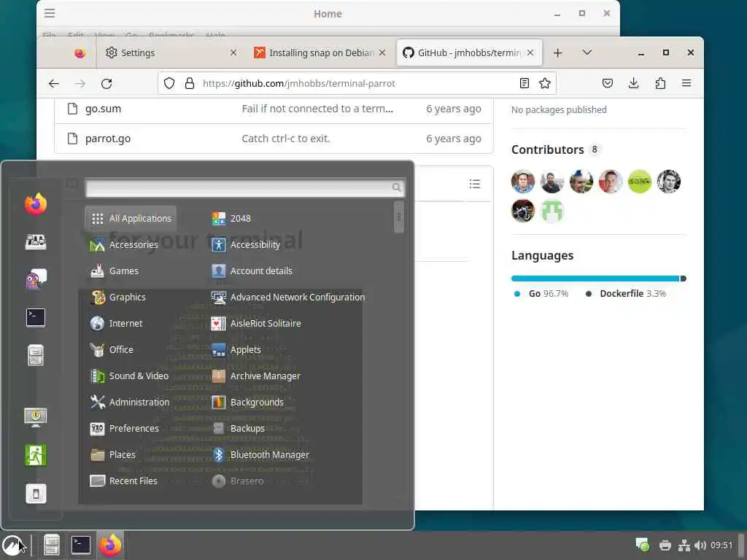Open Accessibility settings from the menu
The height and width of the screenshot is (560, 747).
click(247, 245)
